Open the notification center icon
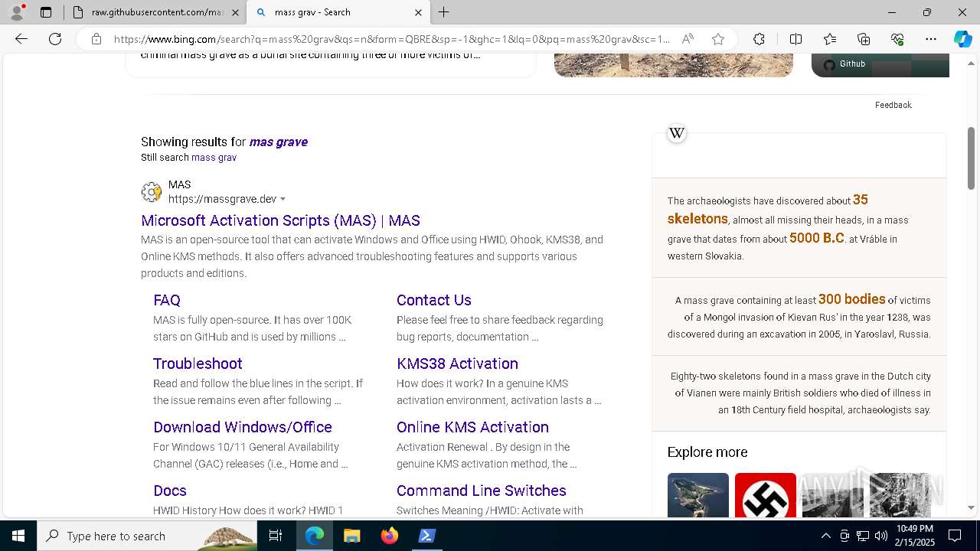Image resolution: width=980 pixels, height=551 pixels. pos(955,536)
